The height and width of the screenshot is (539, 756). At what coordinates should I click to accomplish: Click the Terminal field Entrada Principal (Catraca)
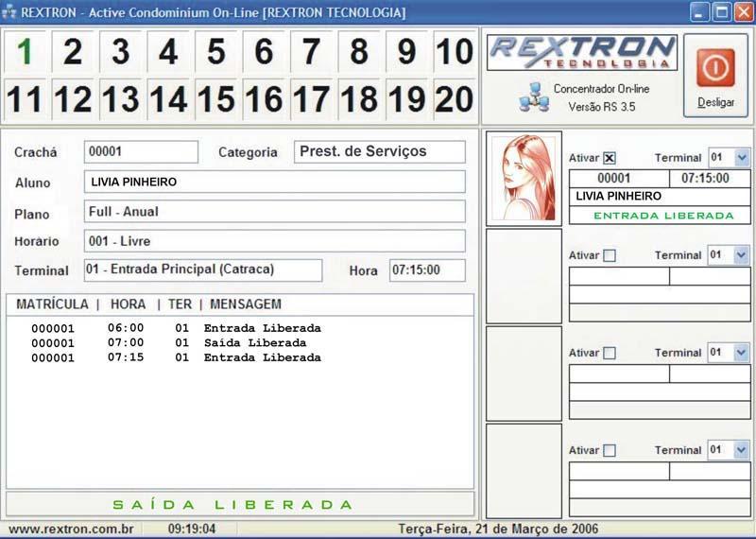coord(203,270)
